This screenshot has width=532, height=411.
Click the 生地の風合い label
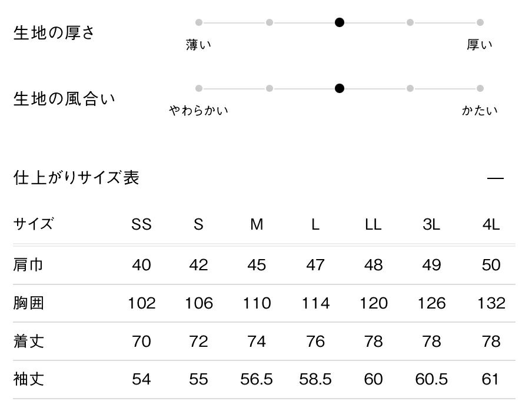coord(64,98)
